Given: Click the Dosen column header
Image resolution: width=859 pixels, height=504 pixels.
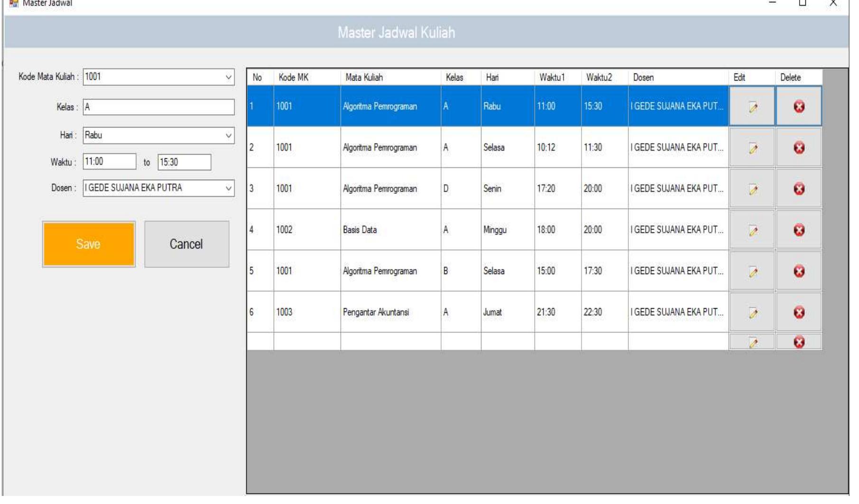Looking at the screenshot, I should click(679, 78).
